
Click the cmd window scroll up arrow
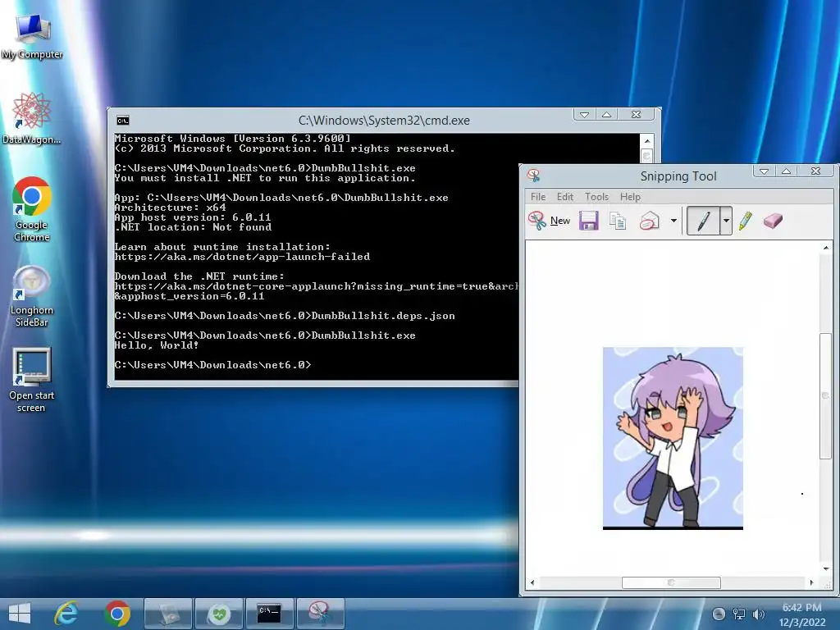coord(647,141)
